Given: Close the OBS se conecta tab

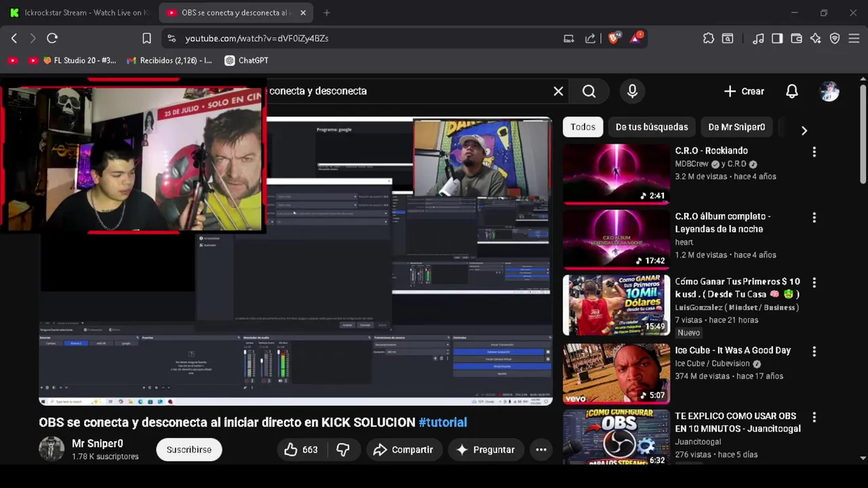Looking at the screenshot, I should click(x=303, y=13).
